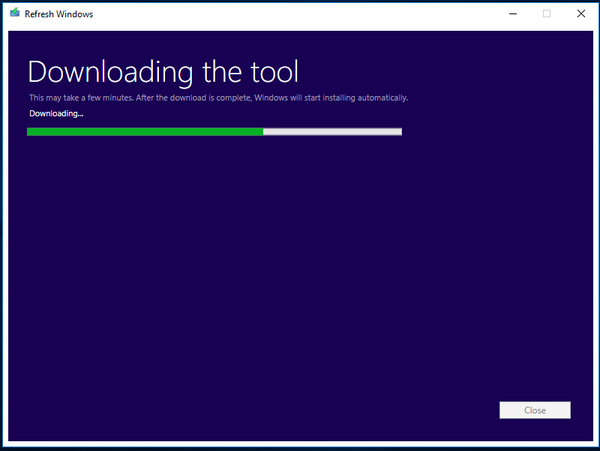The width and height of the screenshot is (600, 451).
Task: Click the "This may take a few minutes" message
Action: (x=218, y=98)
